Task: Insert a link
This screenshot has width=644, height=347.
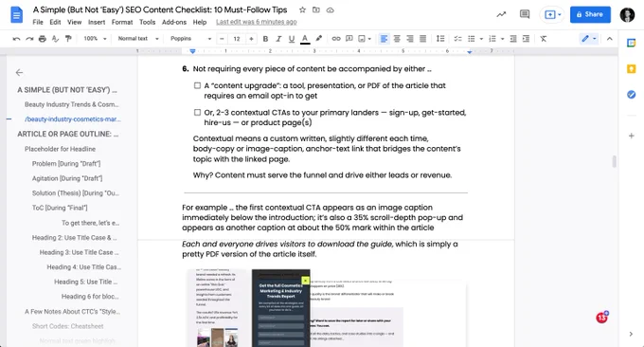Action: click(336, 39)
